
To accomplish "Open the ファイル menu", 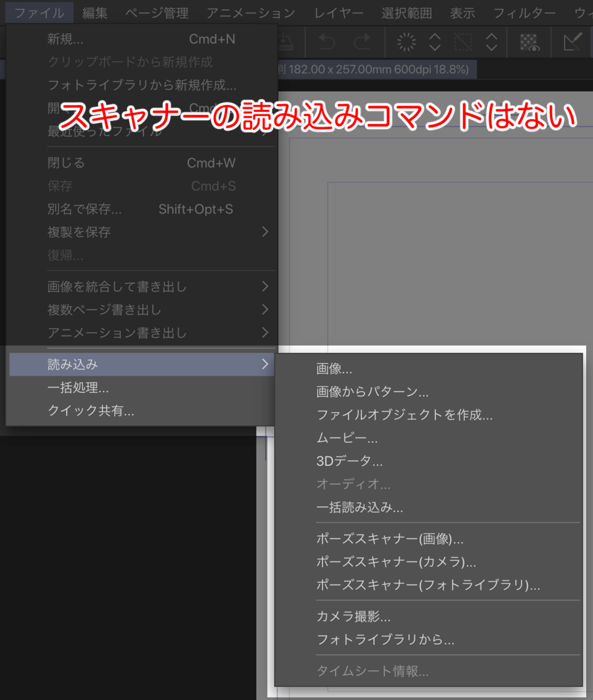I will (x=39, y=12).
